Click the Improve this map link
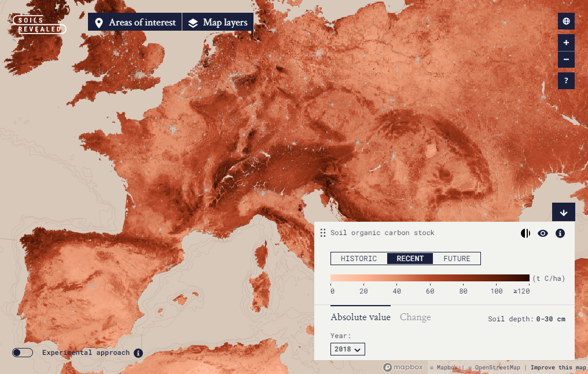Viewport: 588px width, 374px height. click(x=558, y=367)
